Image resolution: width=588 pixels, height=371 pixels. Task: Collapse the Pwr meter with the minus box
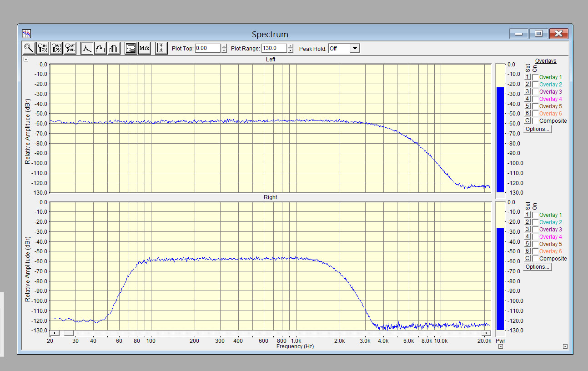500,346
